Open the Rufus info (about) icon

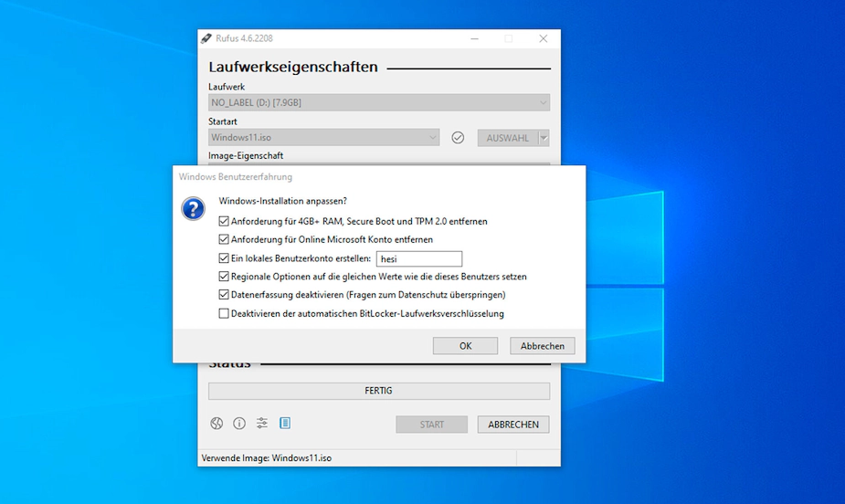[239, 424]
